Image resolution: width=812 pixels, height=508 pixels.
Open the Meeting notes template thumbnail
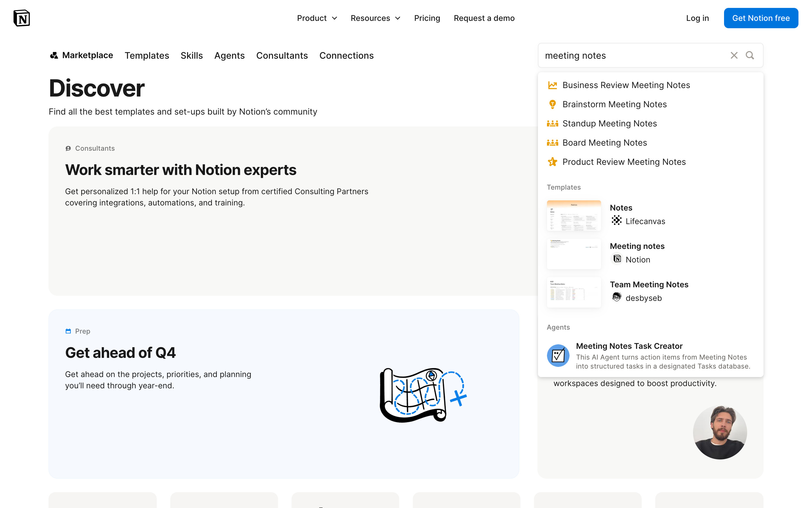(x=574, y=254)
